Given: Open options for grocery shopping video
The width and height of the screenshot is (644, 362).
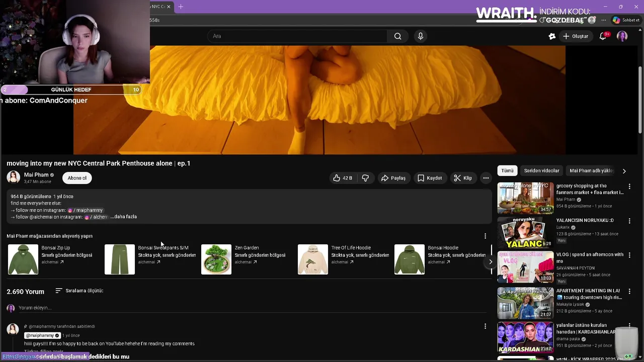Looking at the screenshot, I should 629,187.
